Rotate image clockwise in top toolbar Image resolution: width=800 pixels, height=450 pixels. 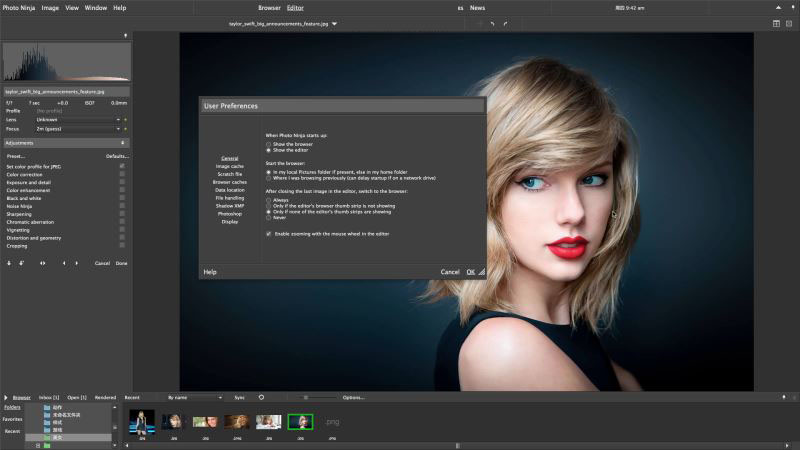pyautogui.click(x=505, y=24)
